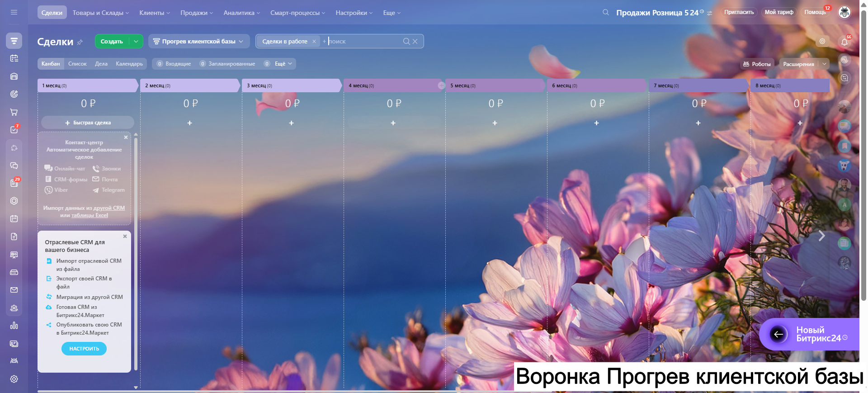Remove the Сделки в работе filter chip
This screenshot has width=868, height=393.
click(314, 41)
